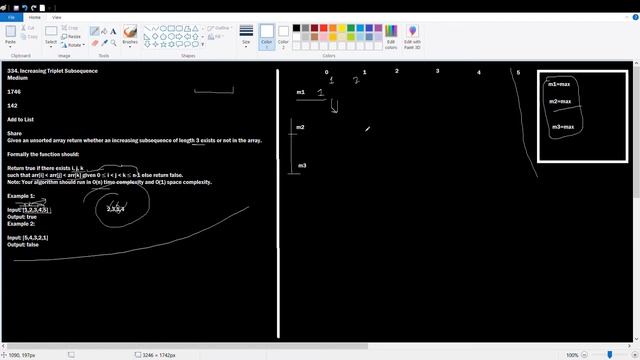Switch to the View tab
The width and height of the screenshot is (640, 360).
[x=57, y=17]
